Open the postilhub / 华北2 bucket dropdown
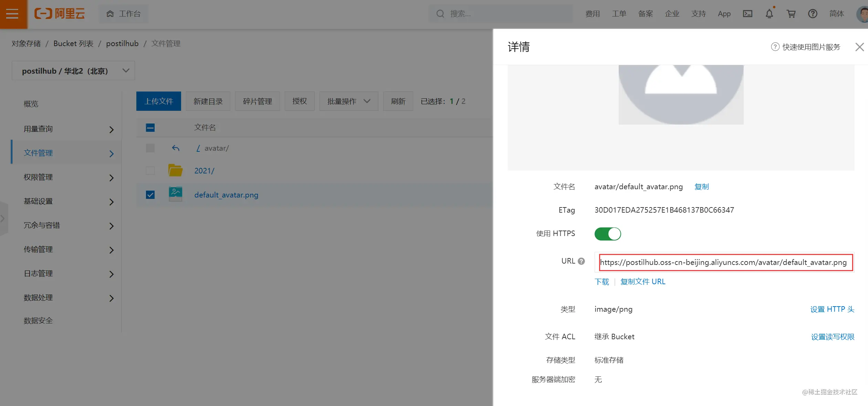868x406 pixels. point(73,71)
